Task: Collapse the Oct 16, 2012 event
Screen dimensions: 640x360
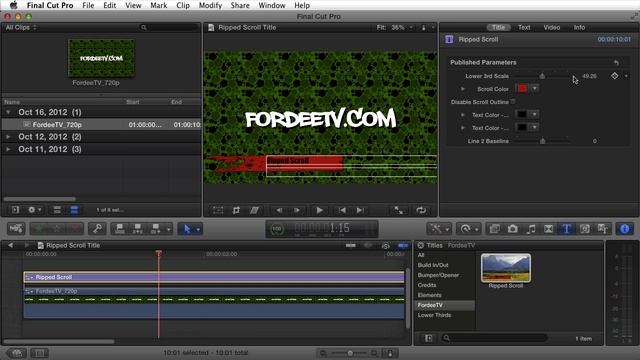Action: click(x=8, y=112)
